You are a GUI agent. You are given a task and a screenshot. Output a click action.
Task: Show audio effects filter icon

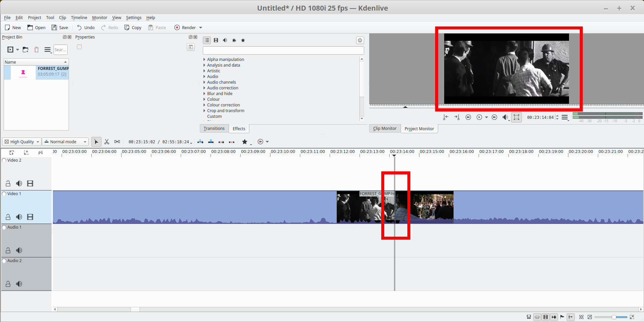click(225, 40)
